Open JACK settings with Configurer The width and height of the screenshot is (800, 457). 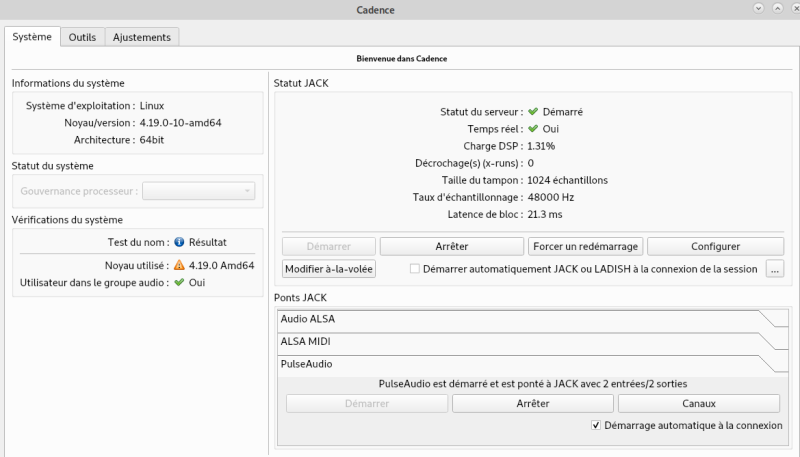tap(715, 246)
